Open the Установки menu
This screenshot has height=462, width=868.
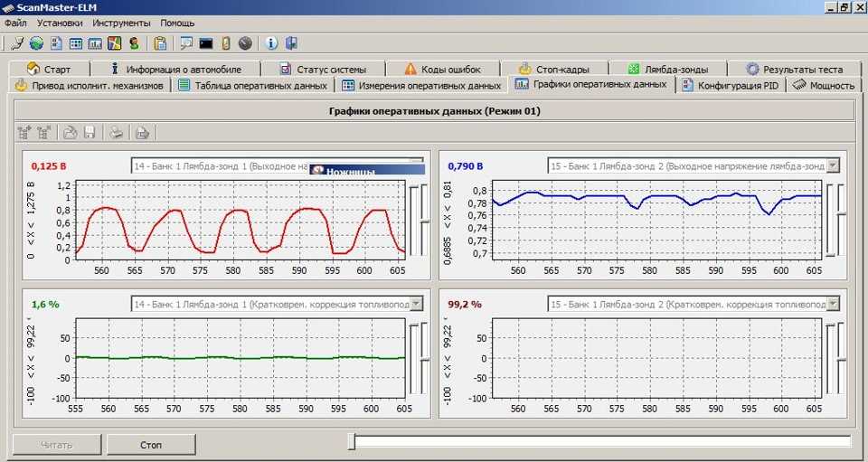[x=60, y=24]
